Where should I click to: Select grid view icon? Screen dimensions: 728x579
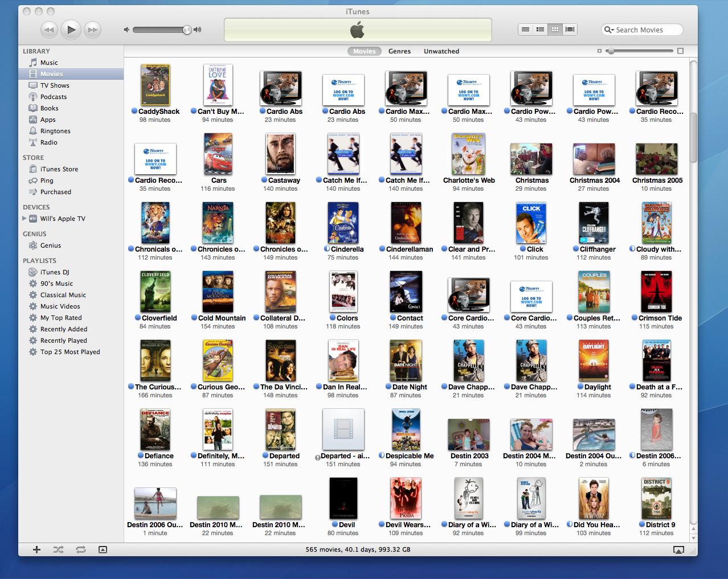pyautogui.click(x=555, y=30)
